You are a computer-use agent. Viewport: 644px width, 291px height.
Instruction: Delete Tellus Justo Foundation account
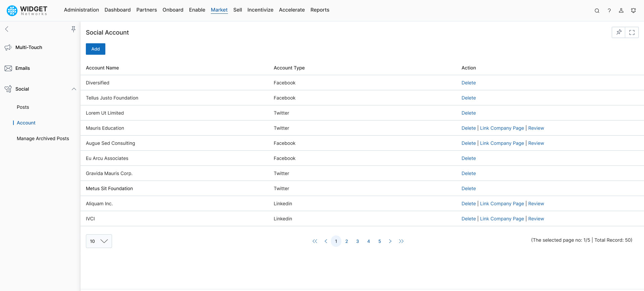point(469,98)
